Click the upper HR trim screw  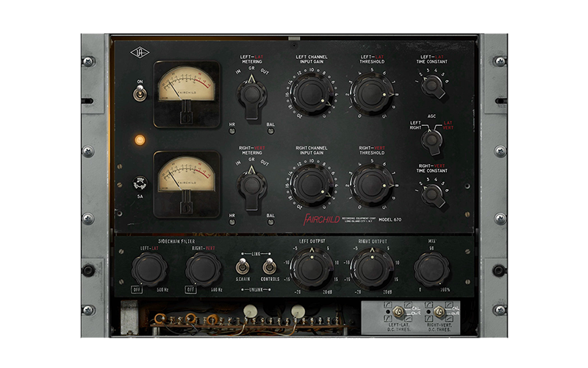pyautogui.click(x=232, y=131)
